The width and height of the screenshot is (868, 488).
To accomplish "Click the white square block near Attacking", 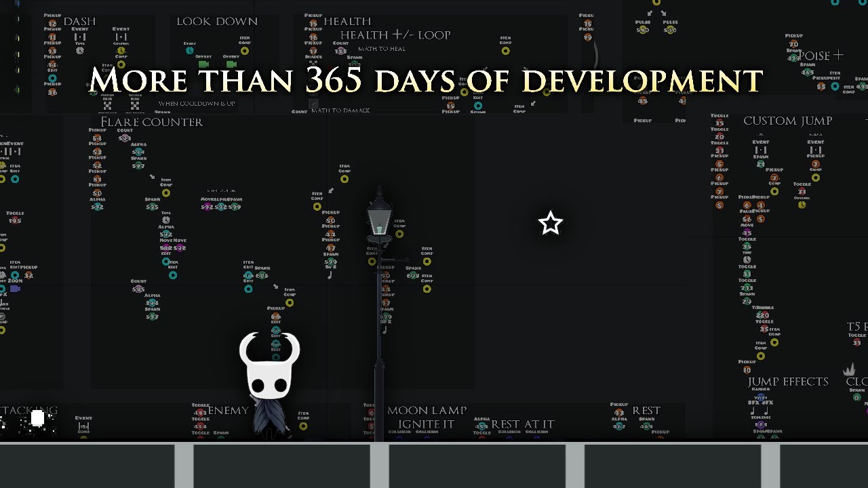I will 38,418.
